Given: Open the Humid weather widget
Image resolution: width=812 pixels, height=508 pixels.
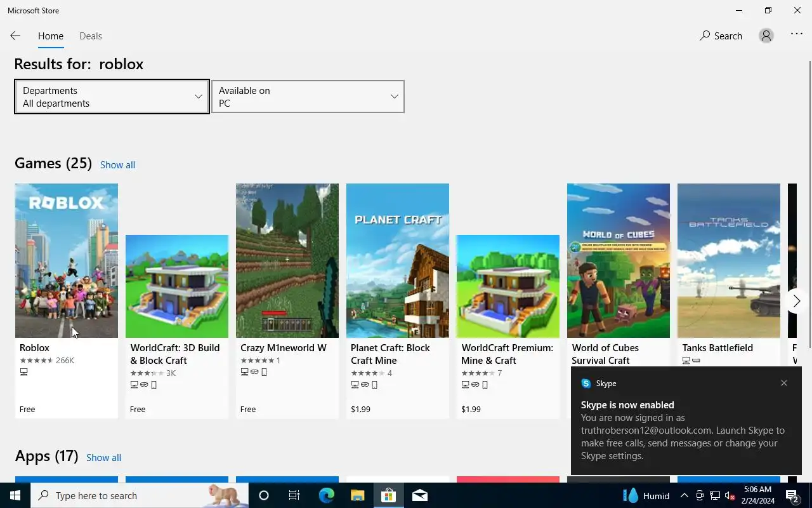Looking at the screenshot, I should (x=646, y=495).
